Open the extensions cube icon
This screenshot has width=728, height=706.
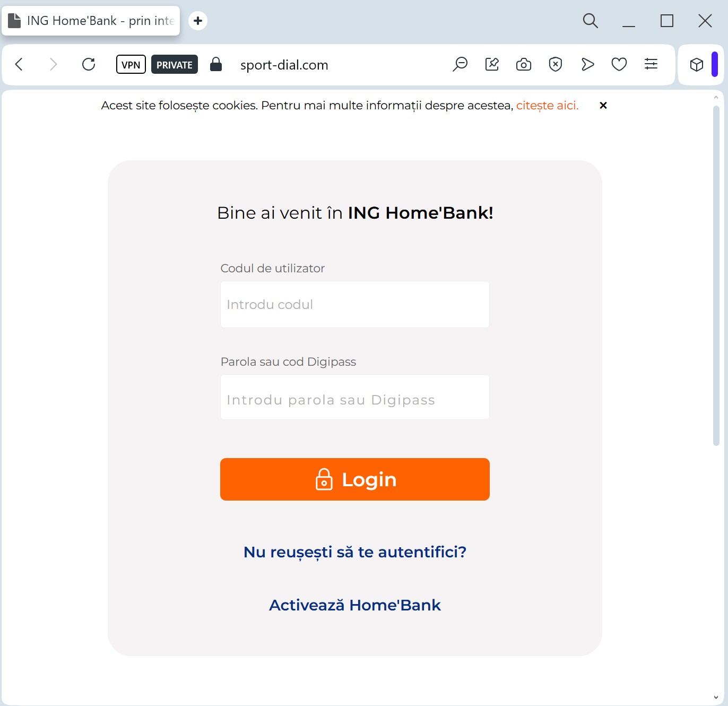coord(696,65)
